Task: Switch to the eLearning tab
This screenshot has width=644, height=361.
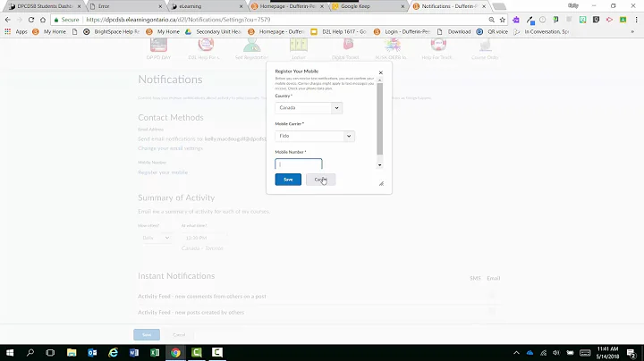Action: tap(207, 6)
